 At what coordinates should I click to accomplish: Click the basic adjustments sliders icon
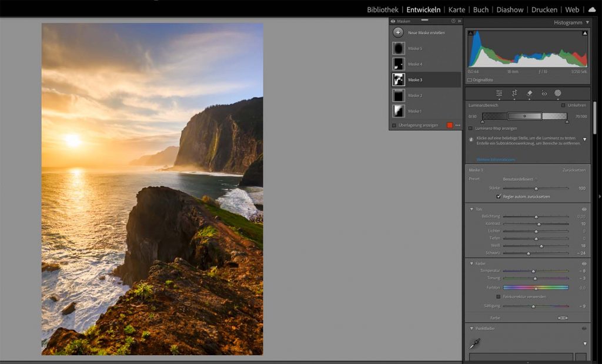499,94
